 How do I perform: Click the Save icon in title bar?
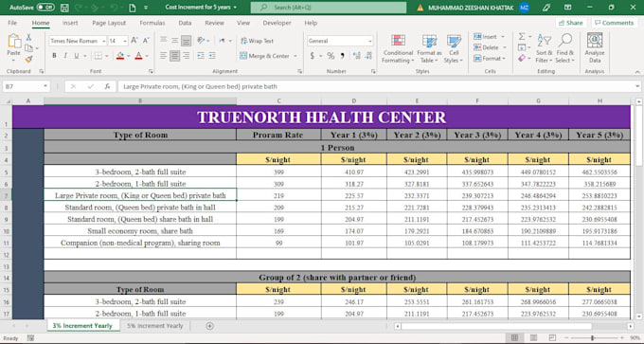[64, 8]
